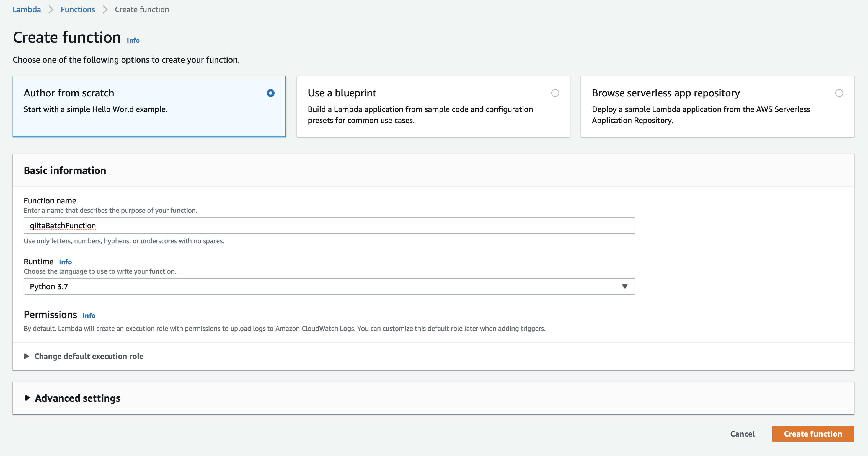The height and width of the screenshot is (456, 868).
Task: Navigate to Functions breadcrumb link
Action: click(78, 9)
